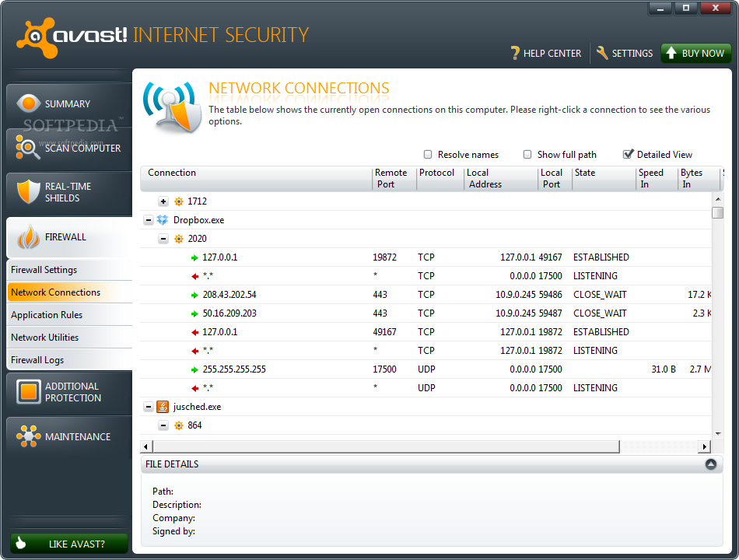Click the Scan Computer magnifier icon
The image size is (739, 560).
point(27,147)
